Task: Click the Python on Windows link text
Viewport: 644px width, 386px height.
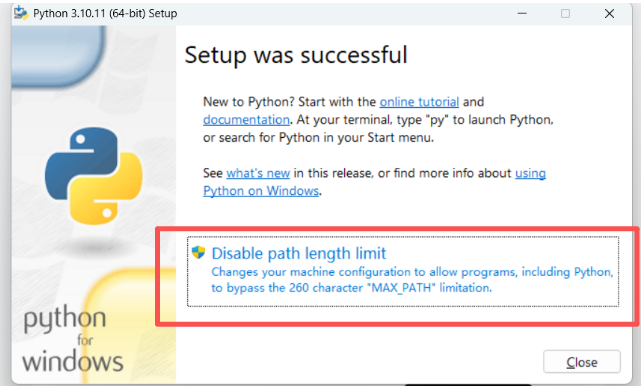Action: click(261, 191)
